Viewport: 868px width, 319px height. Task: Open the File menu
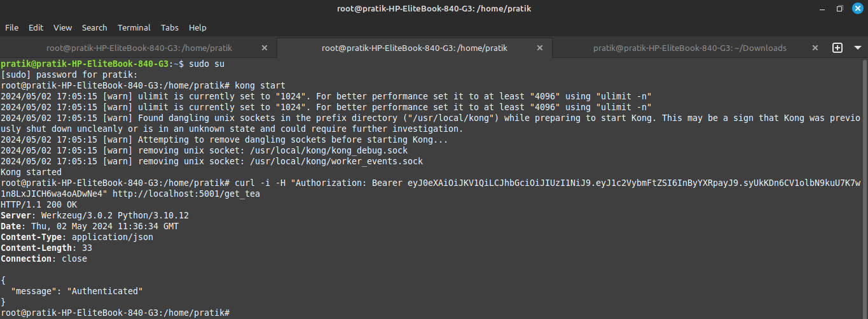[x=12, y=27]
